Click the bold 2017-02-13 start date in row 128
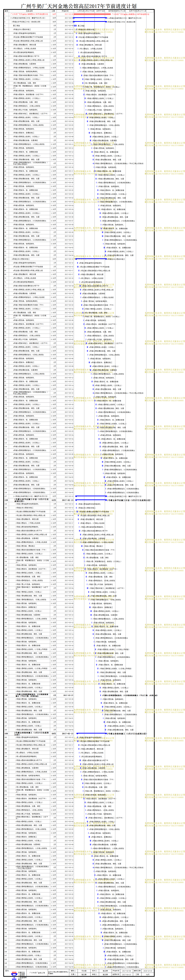This screenshot has height=980, width=185. (x=68, y=500)
